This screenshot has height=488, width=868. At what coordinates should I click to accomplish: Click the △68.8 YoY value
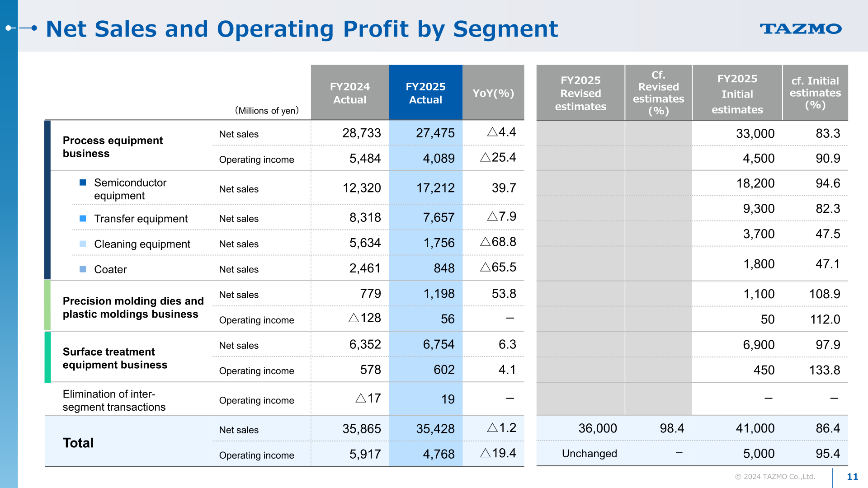click(498, 242)
